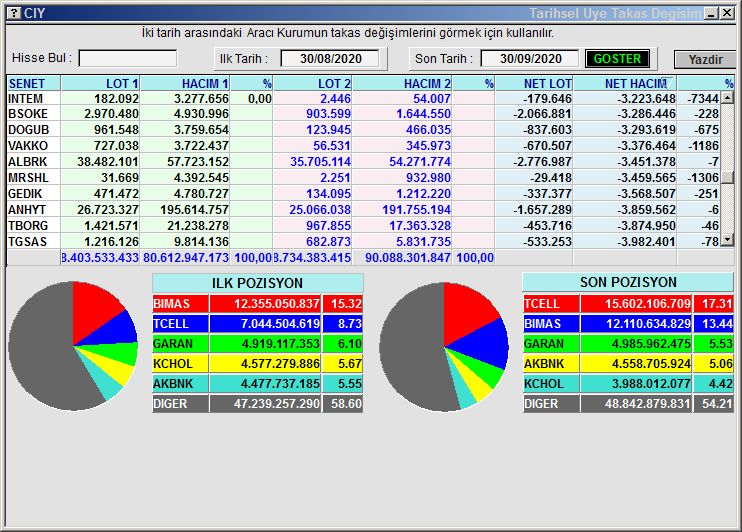Image resolution: width=742 pixels, height=532 pixels.
Task: Click the blue BIMAS label in SON POZISYON
Action: (x=551, y=324)
